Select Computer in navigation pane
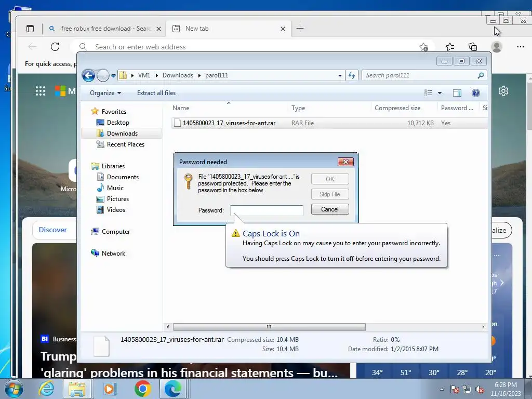Screen dimensions: 532x399 [116, 232]
